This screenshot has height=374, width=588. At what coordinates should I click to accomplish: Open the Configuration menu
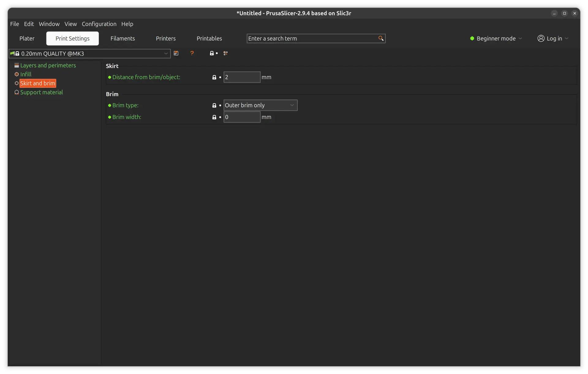pos(99,24)
